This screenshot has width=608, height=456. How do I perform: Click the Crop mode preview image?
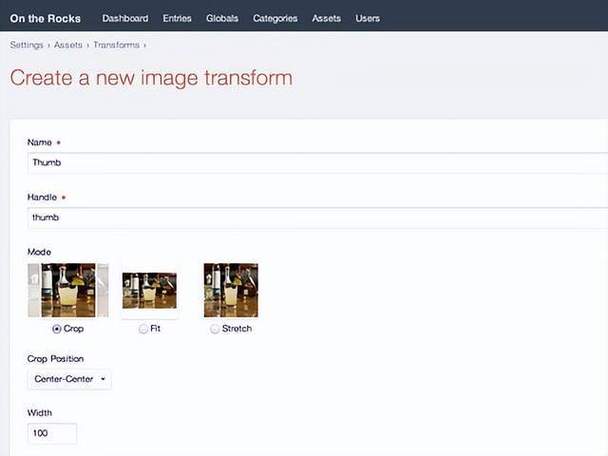[68, 290]
